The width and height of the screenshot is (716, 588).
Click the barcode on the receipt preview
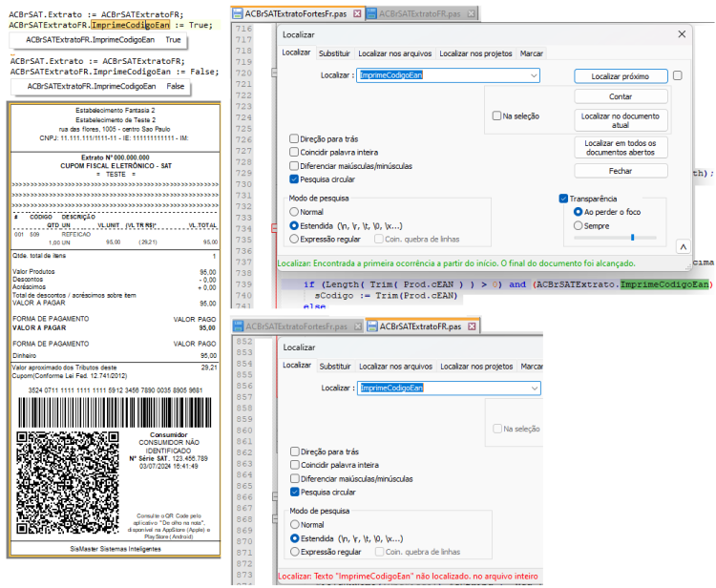pyautogui.click(x=116, y=412)
